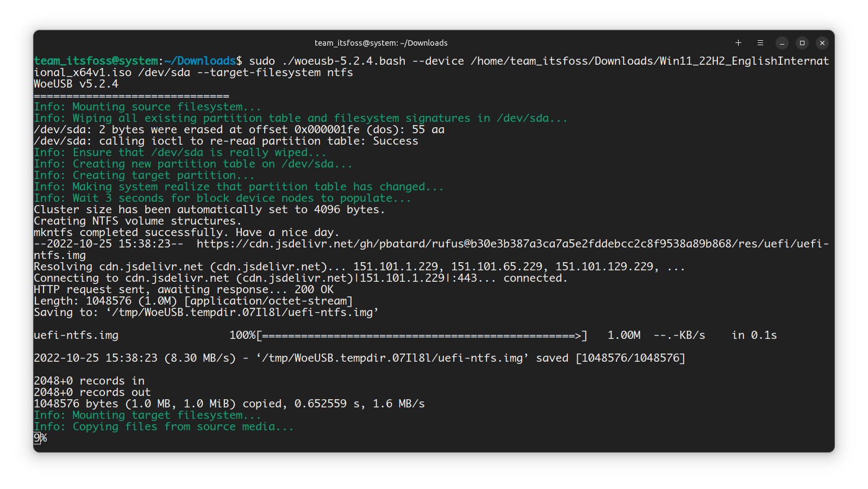Open a new terminal tab with plus icon
The image size is (868, 489).
[x=738, y=42]
